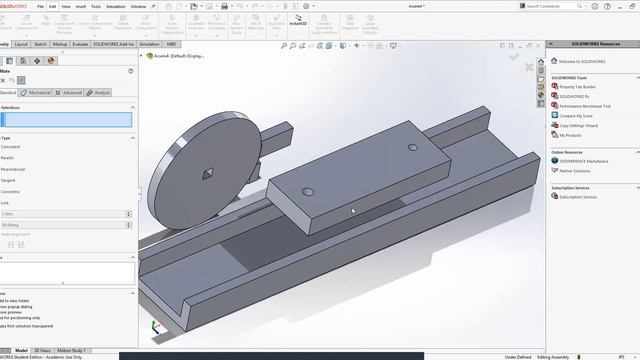Cancel the Mate with the red X

pos(3,80)
